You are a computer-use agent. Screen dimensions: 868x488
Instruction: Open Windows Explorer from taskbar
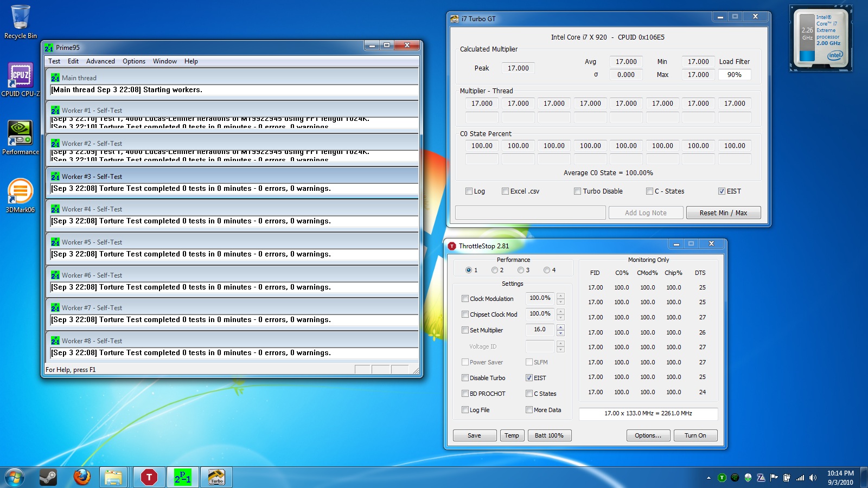pyautogui.click(x=113, y=477)
